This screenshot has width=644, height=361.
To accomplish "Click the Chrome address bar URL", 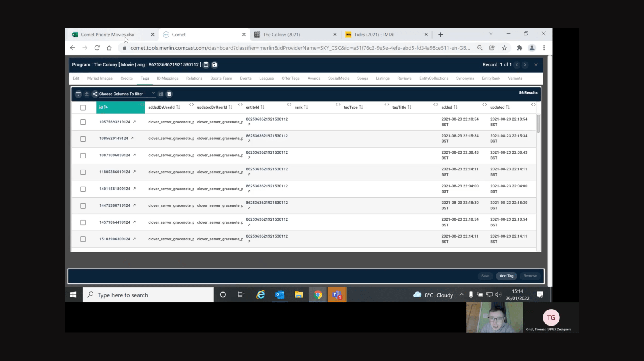I will 300,48.
